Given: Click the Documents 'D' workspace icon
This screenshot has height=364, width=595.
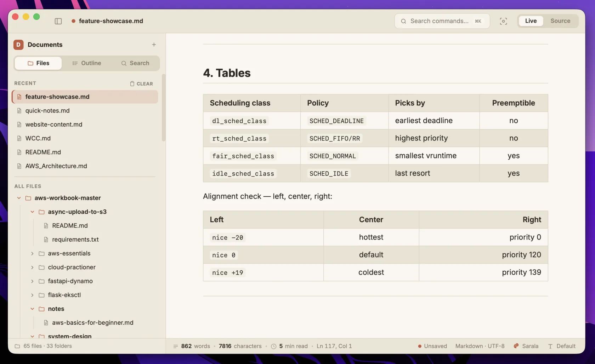Looking at the screenshot, I should [x=18, y=45].
